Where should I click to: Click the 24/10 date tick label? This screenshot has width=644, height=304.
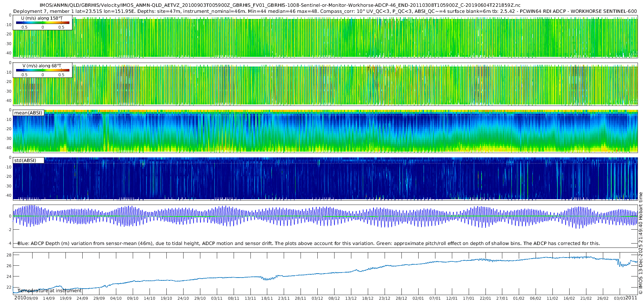click(183, 298)
